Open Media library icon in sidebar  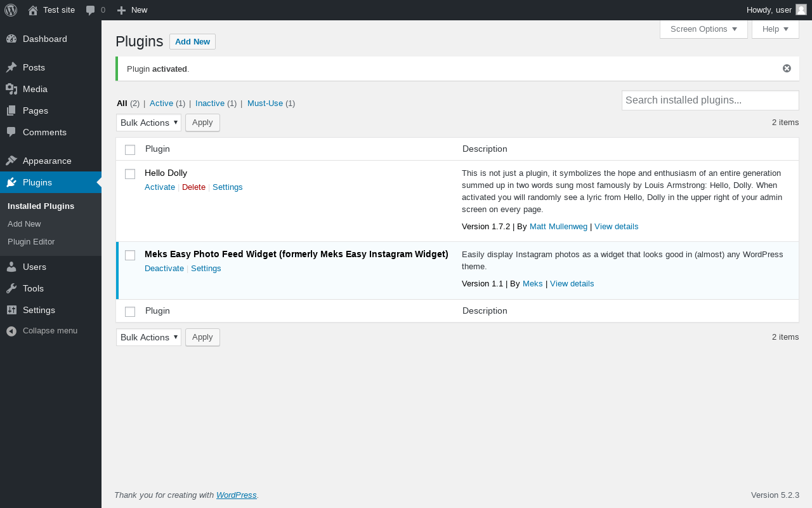[11, 89]
